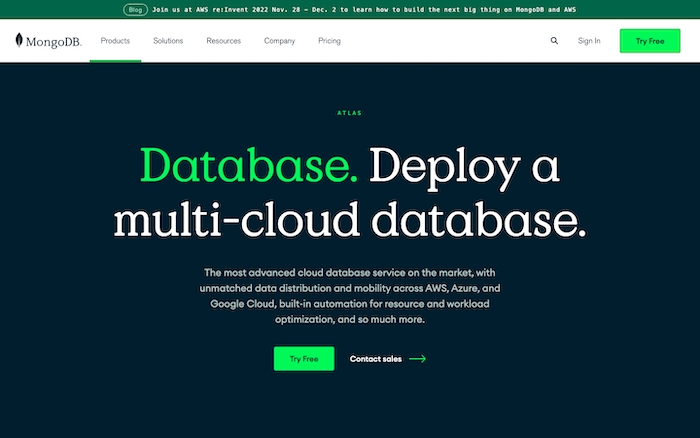Click the paragraph starting The most advanced
700x438 pixels.
350,296
